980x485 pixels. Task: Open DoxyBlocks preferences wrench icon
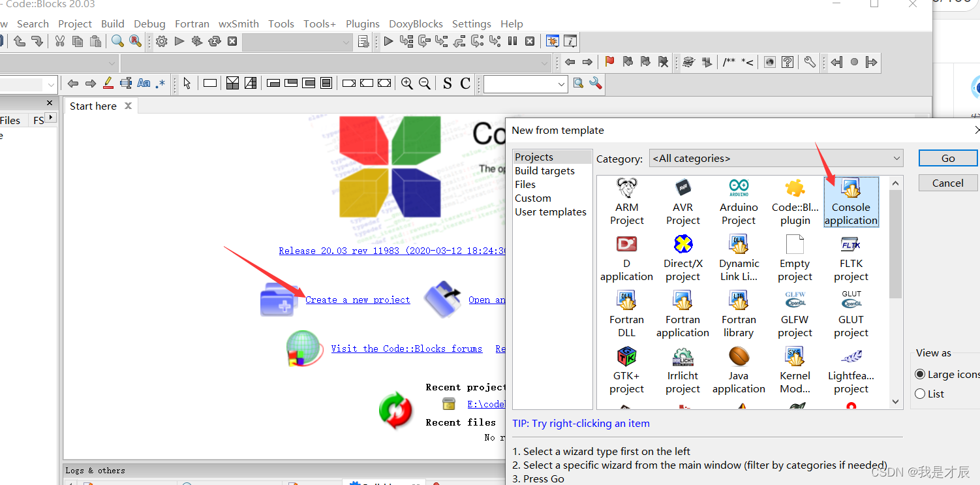810,62
